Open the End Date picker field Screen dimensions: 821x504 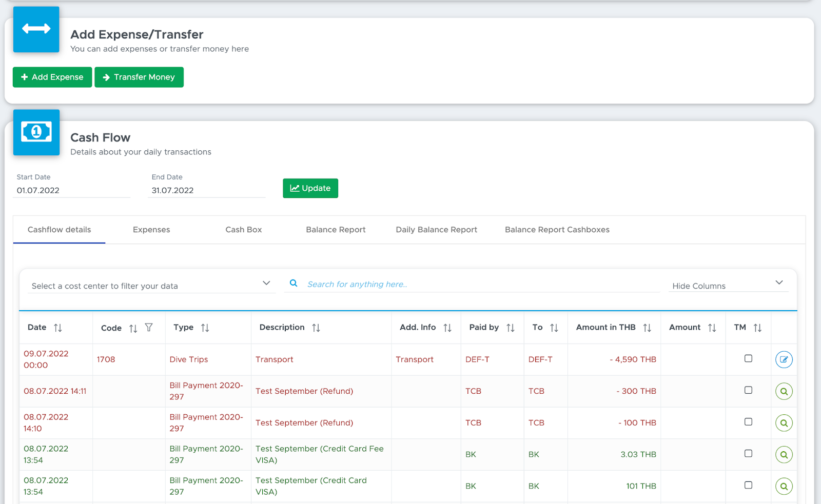tap(207, 190)
